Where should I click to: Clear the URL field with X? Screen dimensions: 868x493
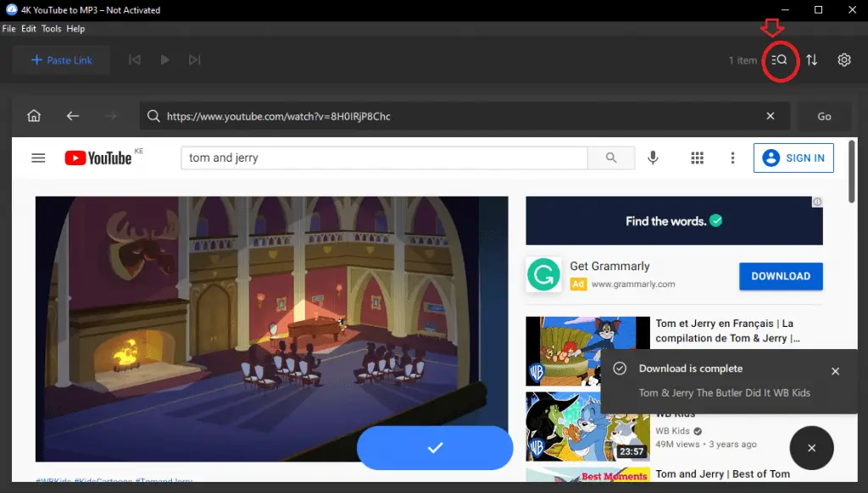point(770,116)
